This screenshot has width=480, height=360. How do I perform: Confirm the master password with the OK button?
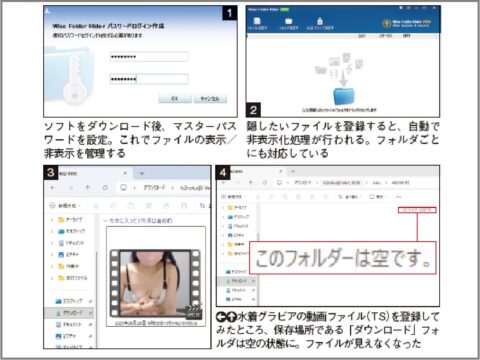(175, 98)
